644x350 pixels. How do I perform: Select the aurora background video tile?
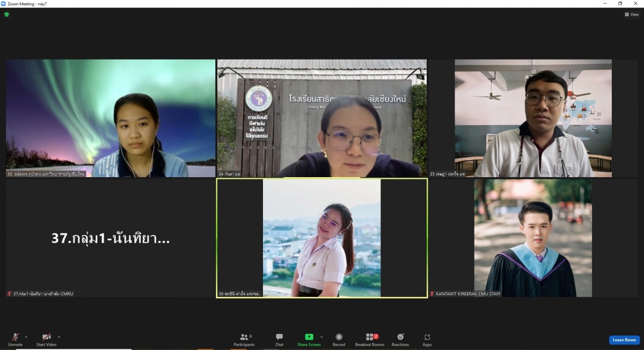[x=111, y=118]
